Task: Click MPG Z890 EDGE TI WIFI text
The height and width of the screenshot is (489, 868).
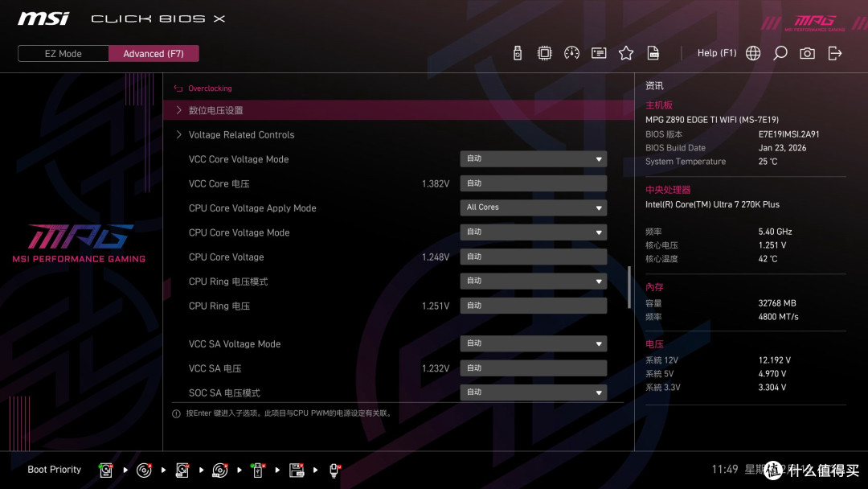Action: coord(712,120)
